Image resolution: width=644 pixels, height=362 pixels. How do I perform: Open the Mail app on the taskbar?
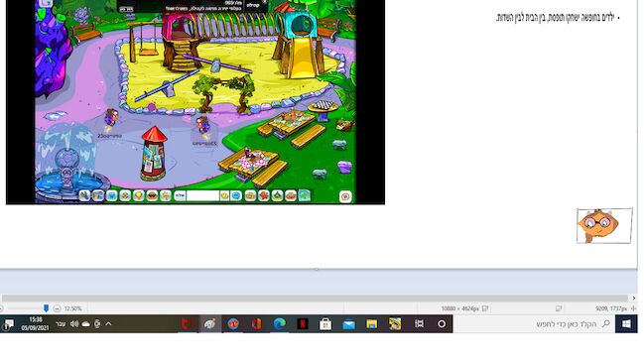[348, 324]
